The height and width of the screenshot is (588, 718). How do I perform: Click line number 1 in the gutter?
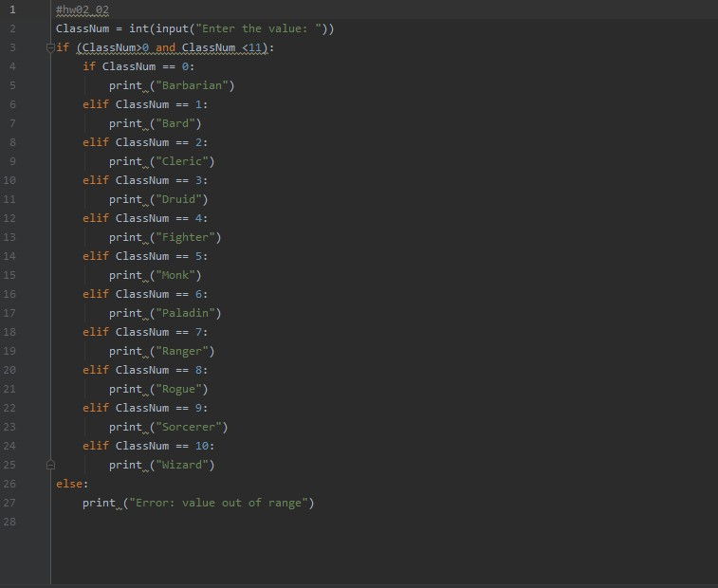(x=12, y=9)
